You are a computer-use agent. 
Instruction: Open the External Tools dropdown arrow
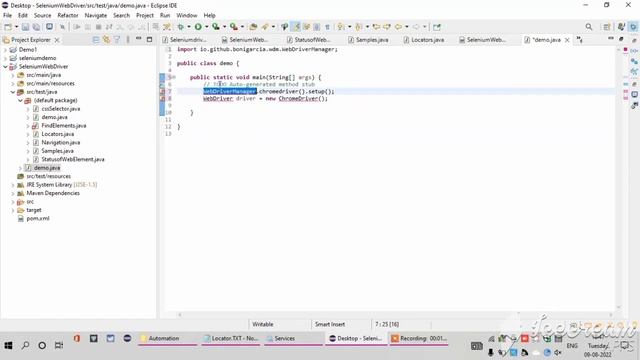(242, 27)
